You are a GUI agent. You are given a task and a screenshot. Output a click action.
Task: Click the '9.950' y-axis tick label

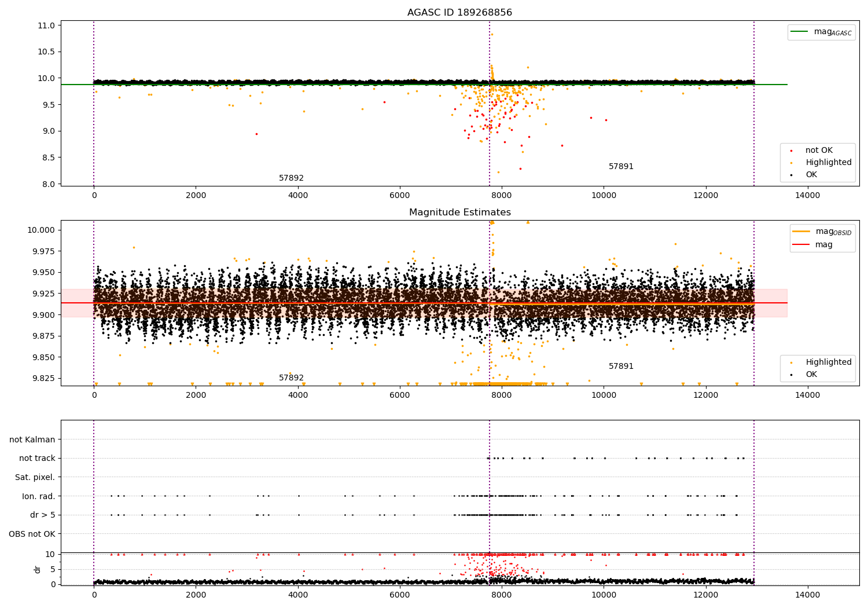pyautogui.click(x=44, y=272)
